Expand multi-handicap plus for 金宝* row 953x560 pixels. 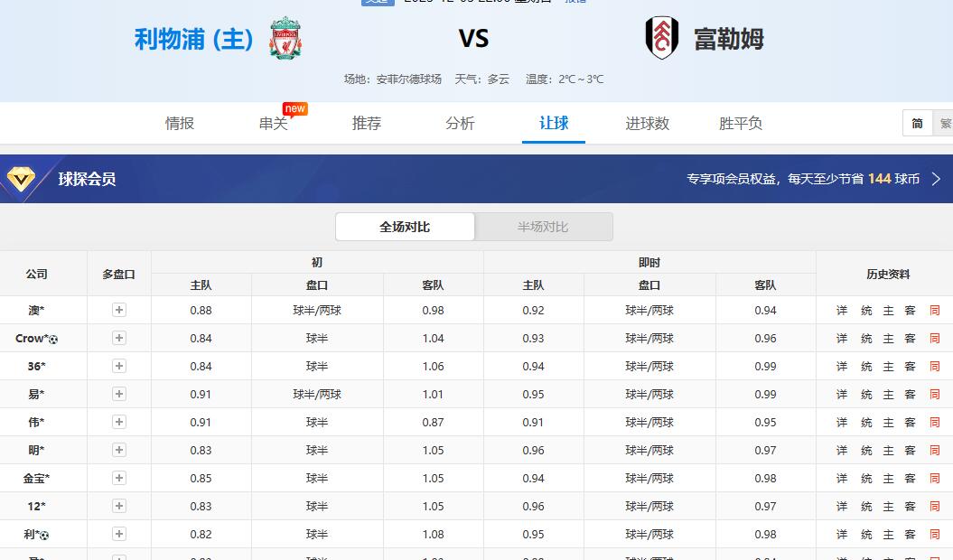(x=119, y=478)
